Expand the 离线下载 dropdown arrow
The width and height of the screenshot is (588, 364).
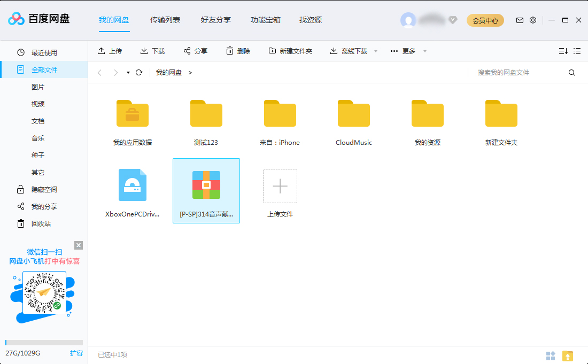(x=375, y=51)
